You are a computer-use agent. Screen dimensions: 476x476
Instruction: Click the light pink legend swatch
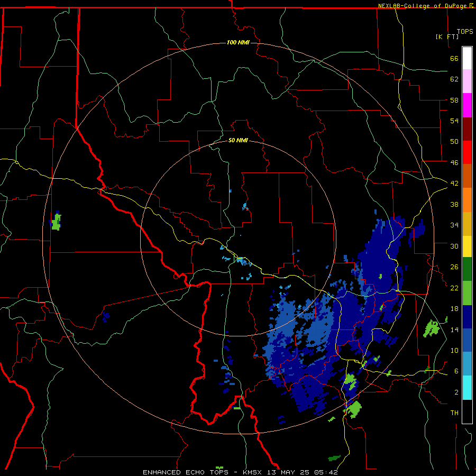[467, 81]
